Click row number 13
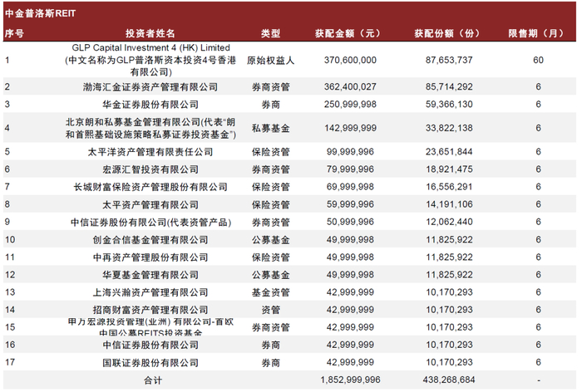The width and height of the screenshot is (582, 392). click(x=10, y=292)
